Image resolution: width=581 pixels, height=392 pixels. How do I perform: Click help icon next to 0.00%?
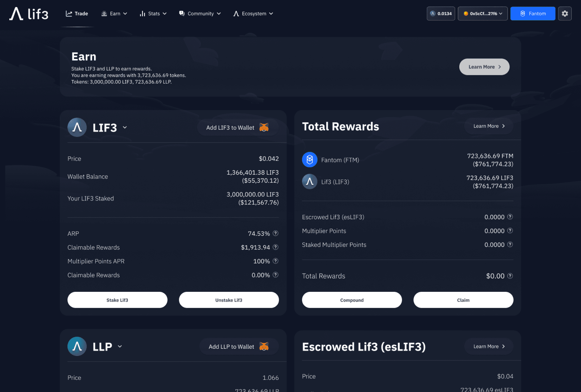click(x=276, y=275)
